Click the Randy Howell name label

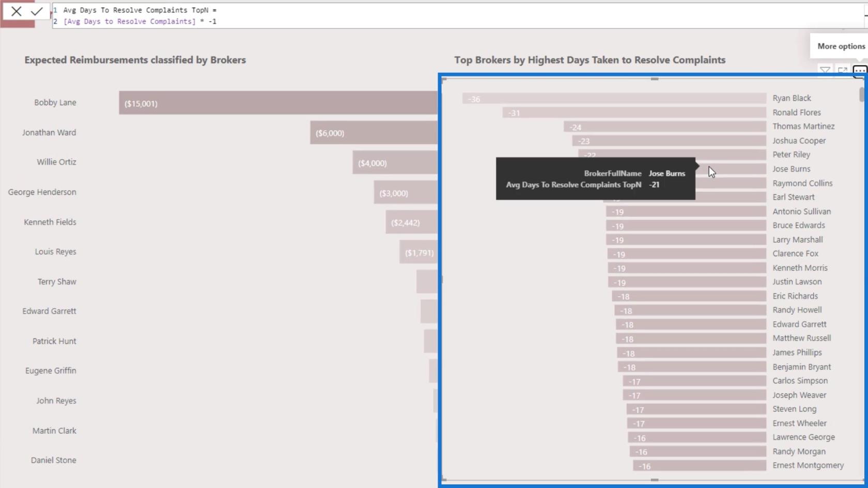tap(797, 310)
